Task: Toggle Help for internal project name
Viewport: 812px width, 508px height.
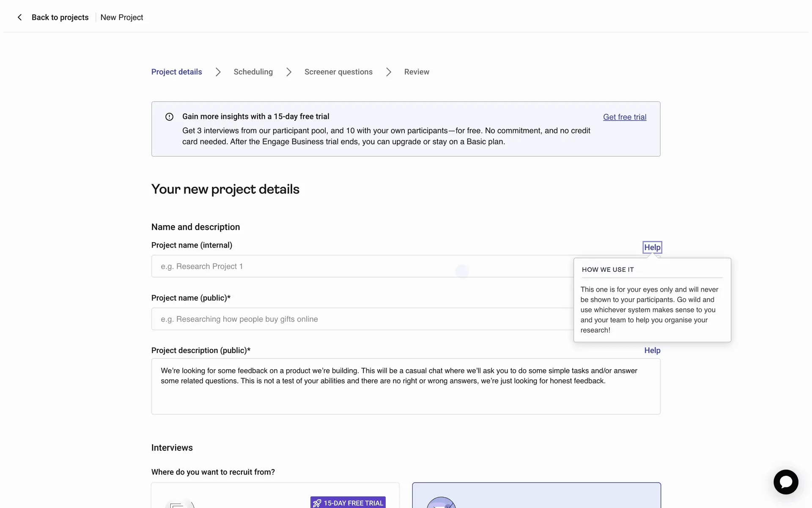Action: 652,247
